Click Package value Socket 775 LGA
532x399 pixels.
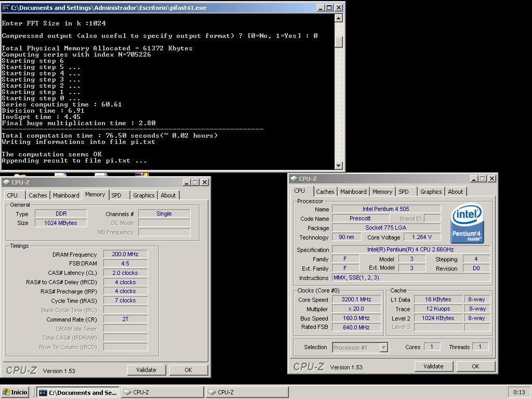pos(386,228)
